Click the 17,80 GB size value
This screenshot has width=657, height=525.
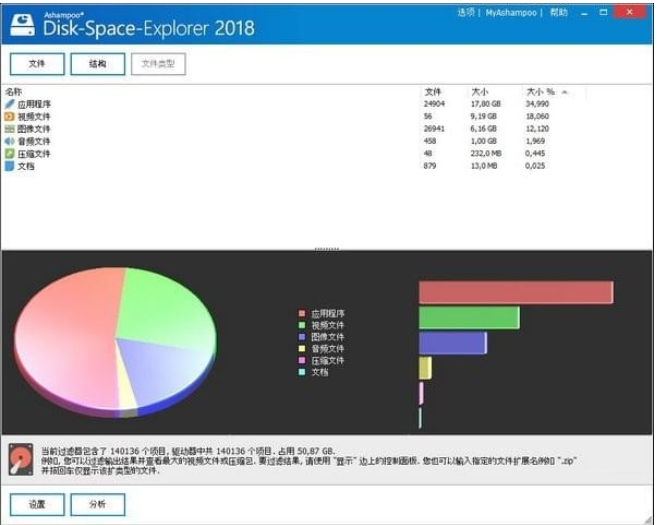point(486,103)
